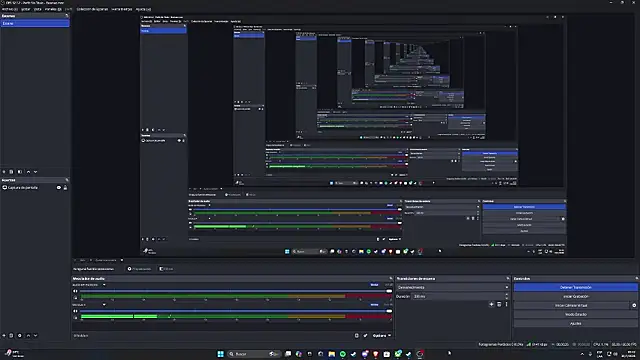This screenshot has width=640, height=360.
Task: Click the stream connection signal status icon
Action: pos(529,344)
